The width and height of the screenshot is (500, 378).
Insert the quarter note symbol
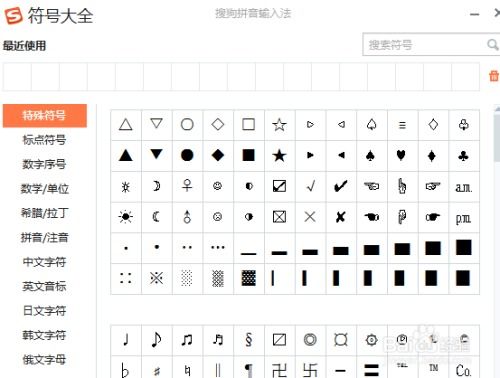click(x=126, y=340)
